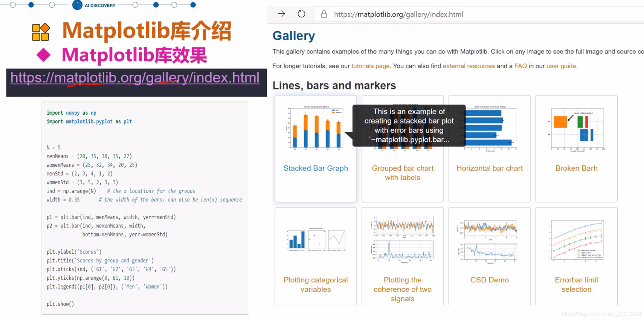The height and width of the screenshot is (320, 644).
Task: Click the 'ind = np.arange(N)' code line
Action: click(x=121, y=191)
